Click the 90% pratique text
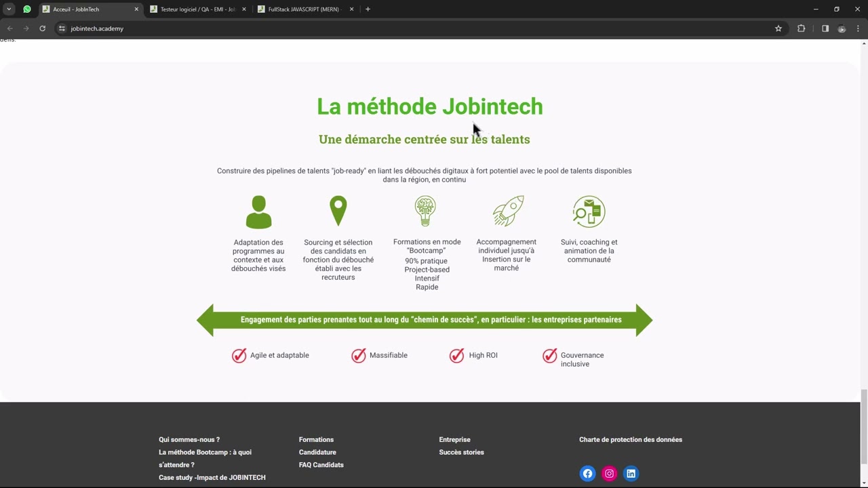 pos(427,261)
